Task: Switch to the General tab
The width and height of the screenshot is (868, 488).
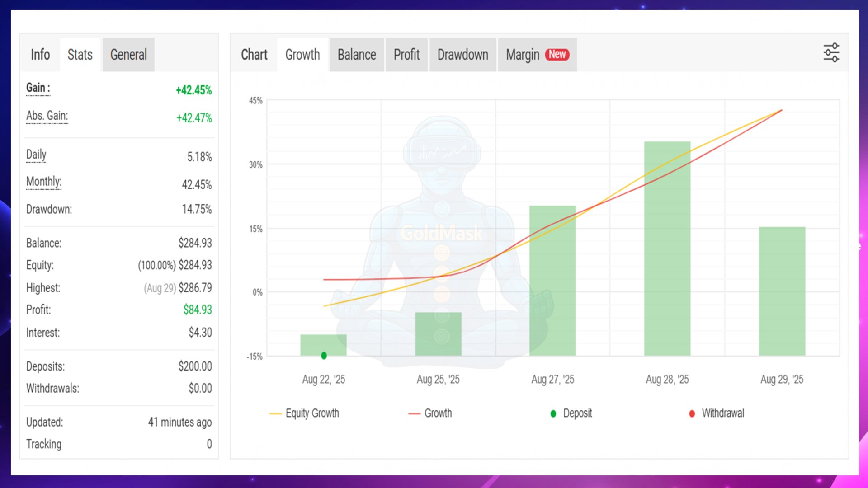Action: 128,55
